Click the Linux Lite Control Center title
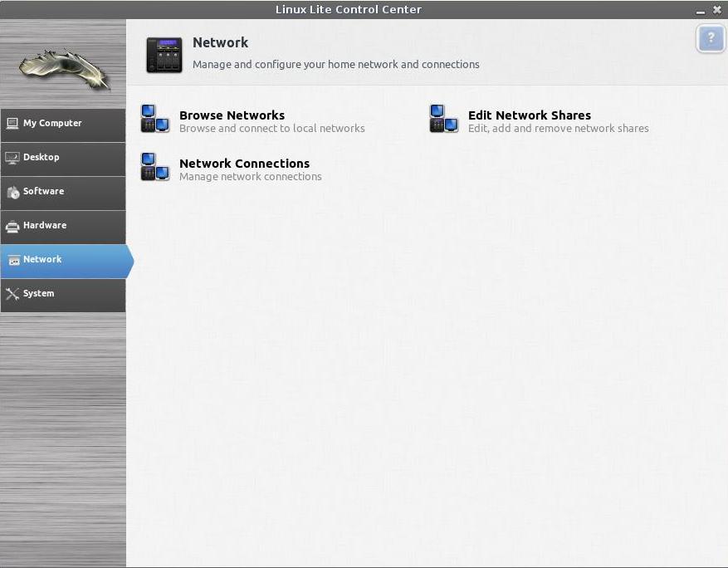 pyautogui.click(x=349, y=9)
